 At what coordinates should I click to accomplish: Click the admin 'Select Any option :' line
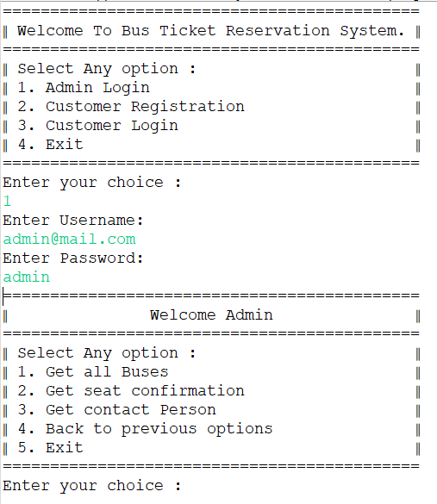click(106, 353)
